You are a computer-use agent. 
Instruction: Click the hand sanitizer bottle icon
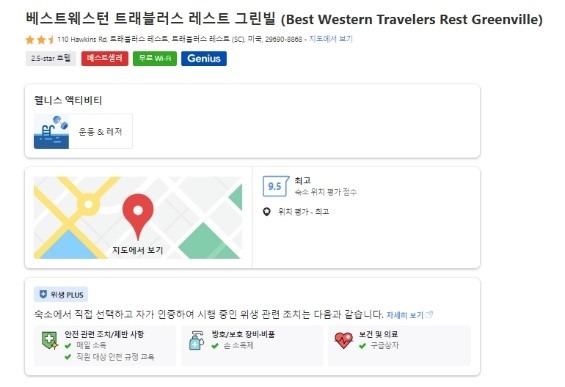click(x=196, y=341)
